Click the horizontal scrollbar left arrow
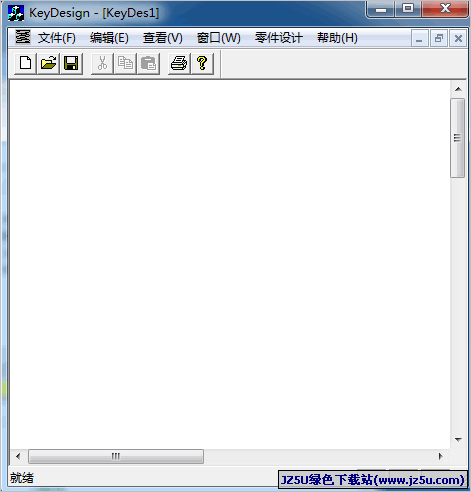This screenshot has width=471, height=492. 18,456
